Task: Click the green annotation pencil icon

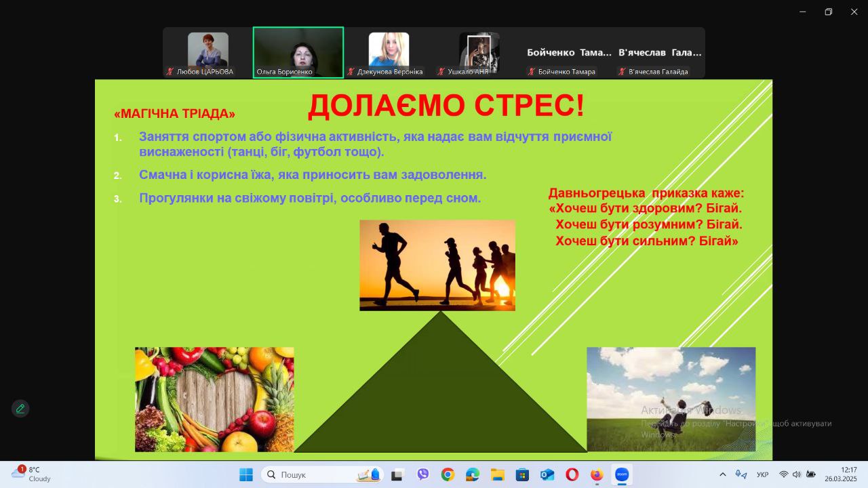Action: (20, 409)
